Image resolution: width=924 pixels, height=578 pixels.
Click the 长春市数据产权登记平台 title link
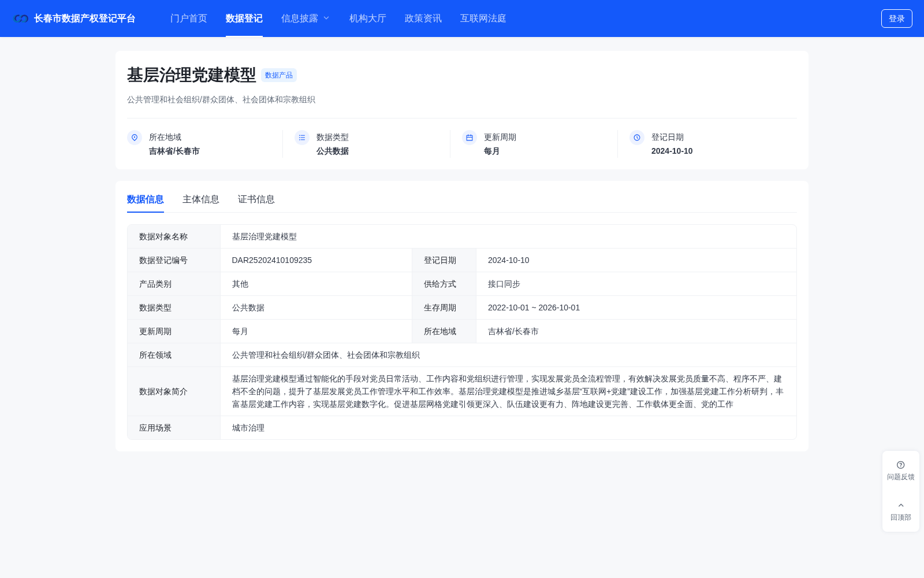[x=85, y=18]
